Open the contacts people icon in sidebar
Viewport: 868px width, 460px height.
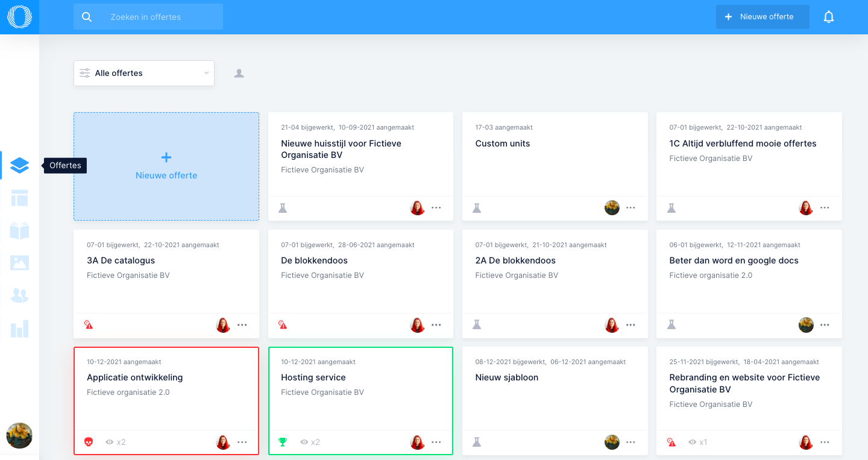pyautogui.click(x=19, y=295)
